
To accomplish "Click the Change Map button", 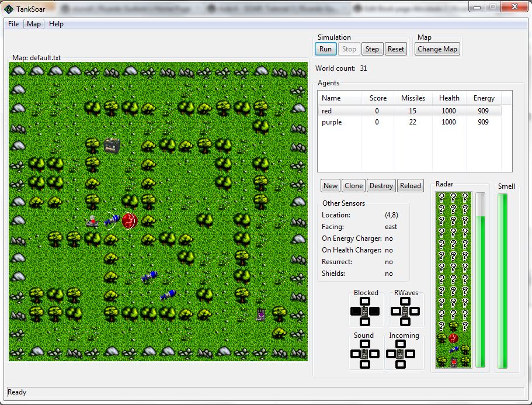I will (x=437, y=49).
